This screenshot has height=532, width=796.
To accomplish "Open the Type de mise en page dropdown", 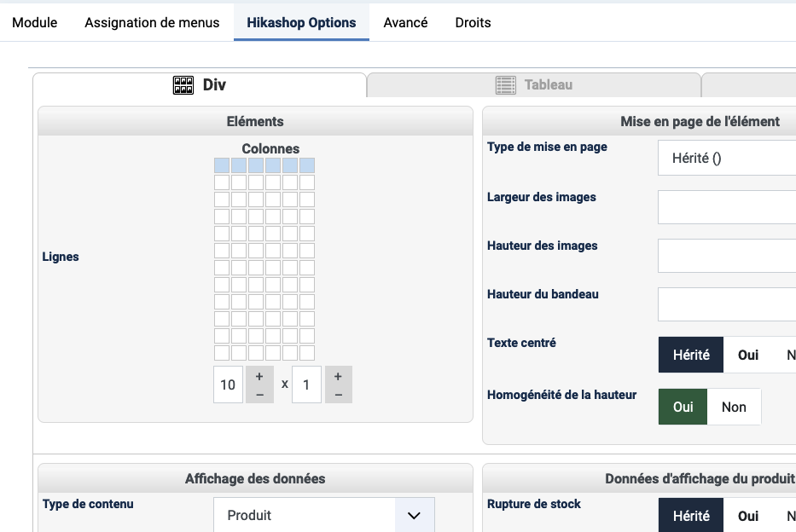I will [727, 158].
